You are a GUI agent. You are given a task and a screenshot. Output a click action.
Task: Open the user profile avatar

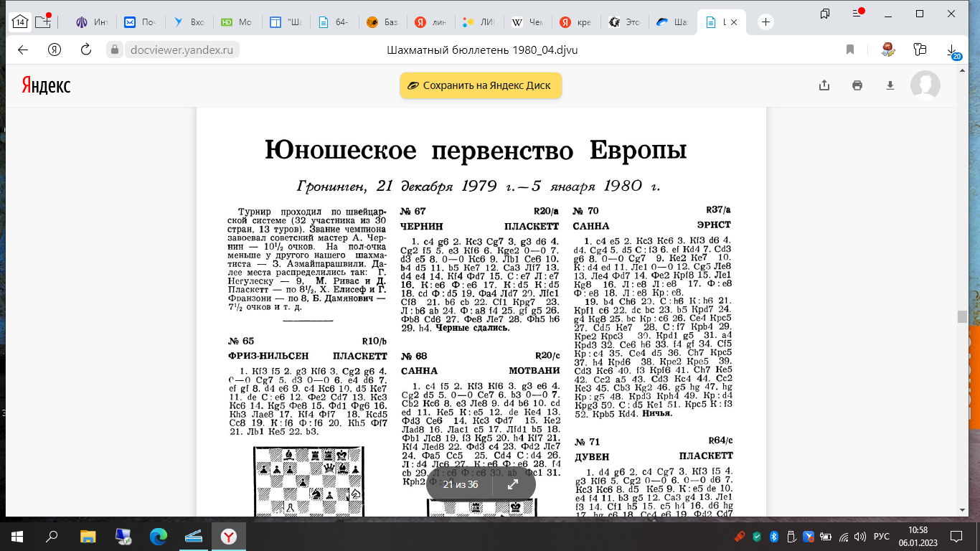pos(925,85)
